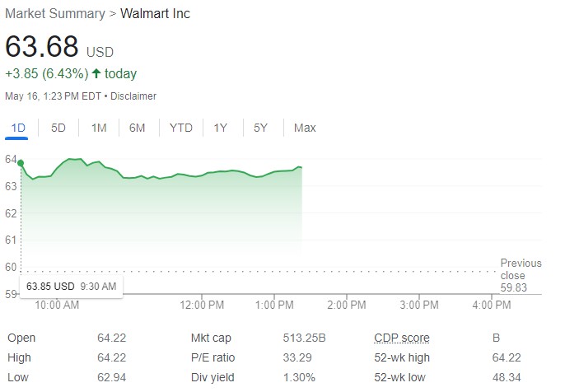Select the YTD tab
This screenshot has height=392, width=565.
180,128
